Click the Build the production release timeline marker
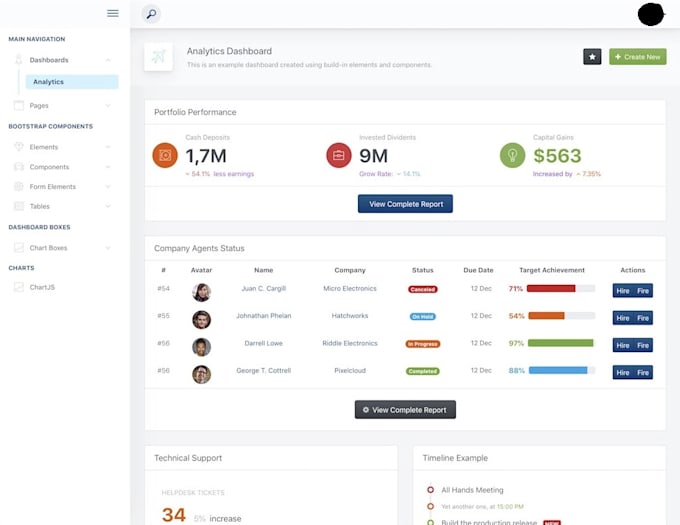This screenshot has width=680, height=525. (x=430, y=522)
